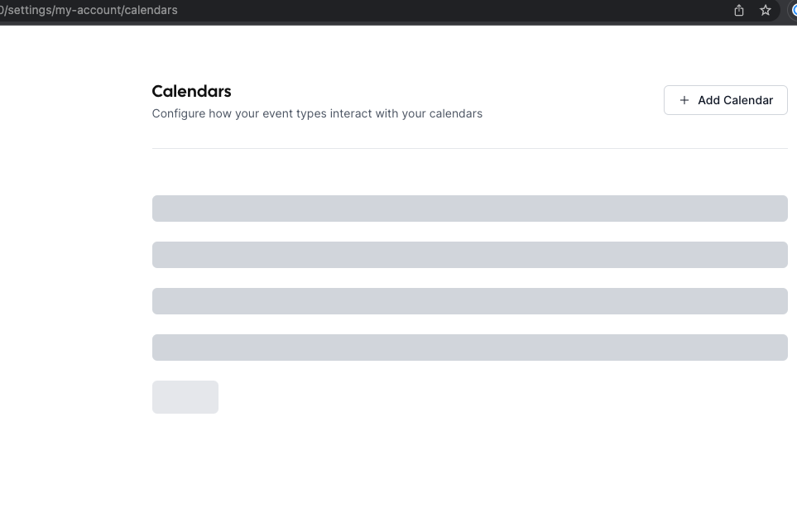Open the Add Calendar dialog
Image resolution: width=797 pixels, height=532 pixels.
coord(725,99)
